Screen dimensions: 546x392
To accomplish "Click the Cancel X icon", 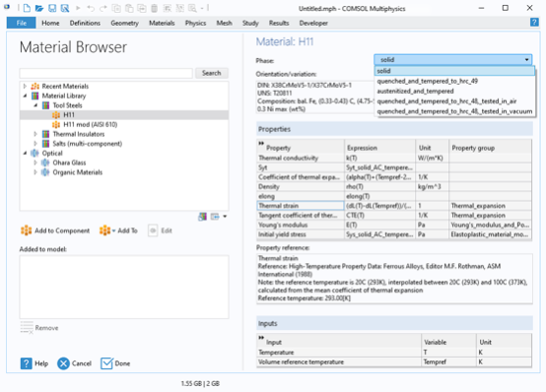I will (63, 363).
